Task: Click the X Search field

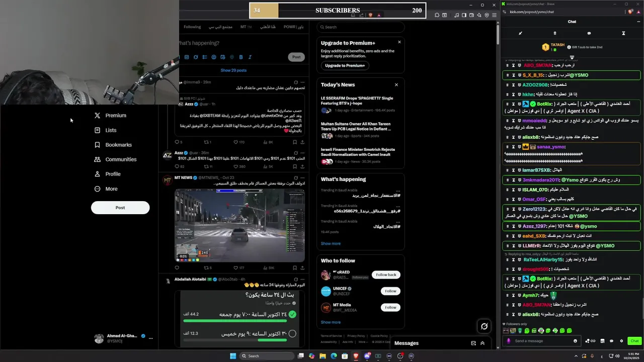Action: [360, 27]
